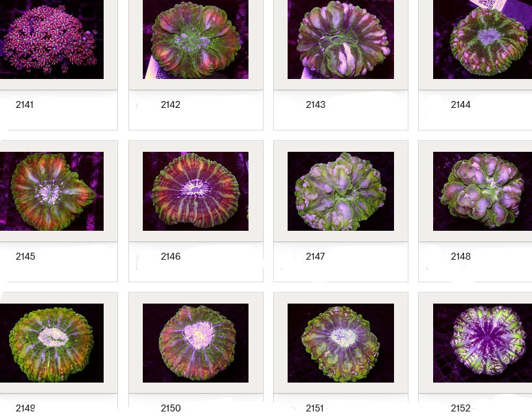The height and width of the screenshot is (419, 532).
Task: Open coral photo numbered 2143
Action: [340, 39]
